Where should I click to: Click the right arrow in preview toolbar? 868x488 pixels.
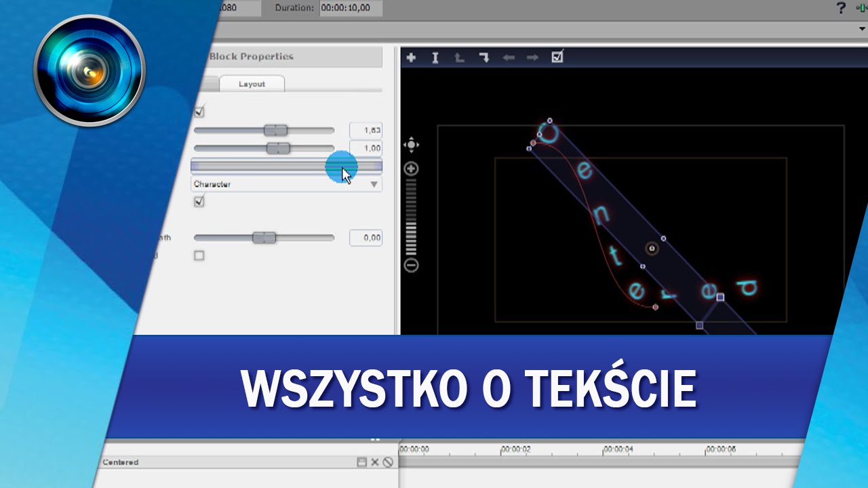coord(532,58)
